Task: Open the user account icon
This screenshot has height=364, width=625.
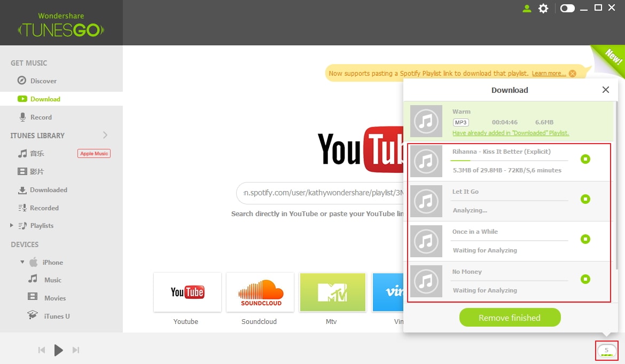Action: point(527,9)
